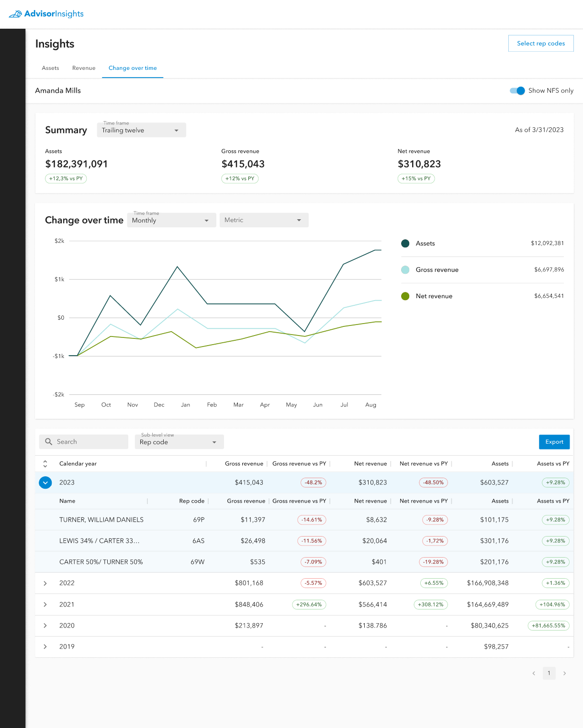Click the calendar year sort arrows
The height and width of the screenshot is (728, 583).
[45, 464]
